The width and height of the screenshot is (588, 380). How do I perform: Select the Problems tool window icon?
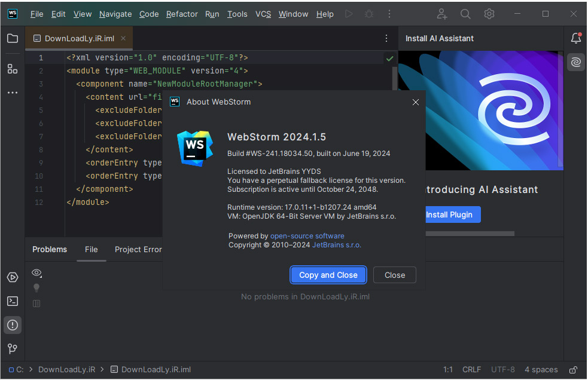pos(12,325)
